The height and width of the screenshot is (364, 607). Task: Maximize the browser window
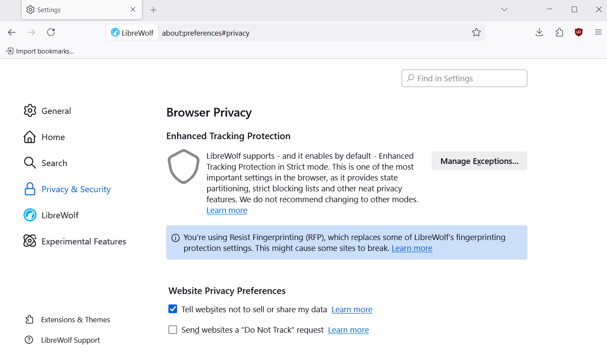pyautogui.click(x=574, y=9)
